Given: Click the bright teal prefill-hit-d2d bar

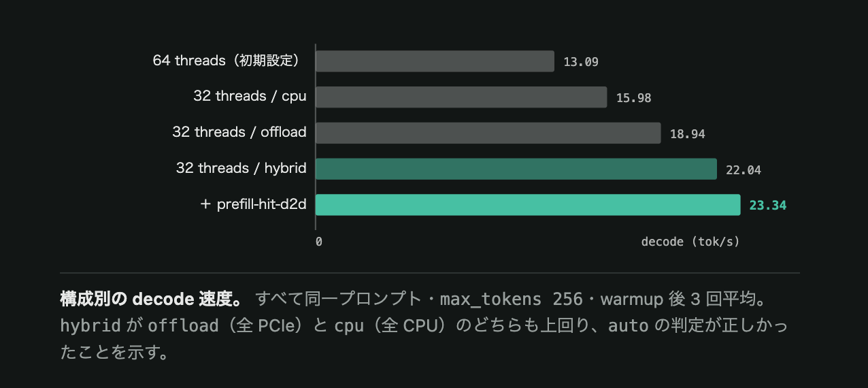Looking at the screenshot, I should tap(528, 205).
